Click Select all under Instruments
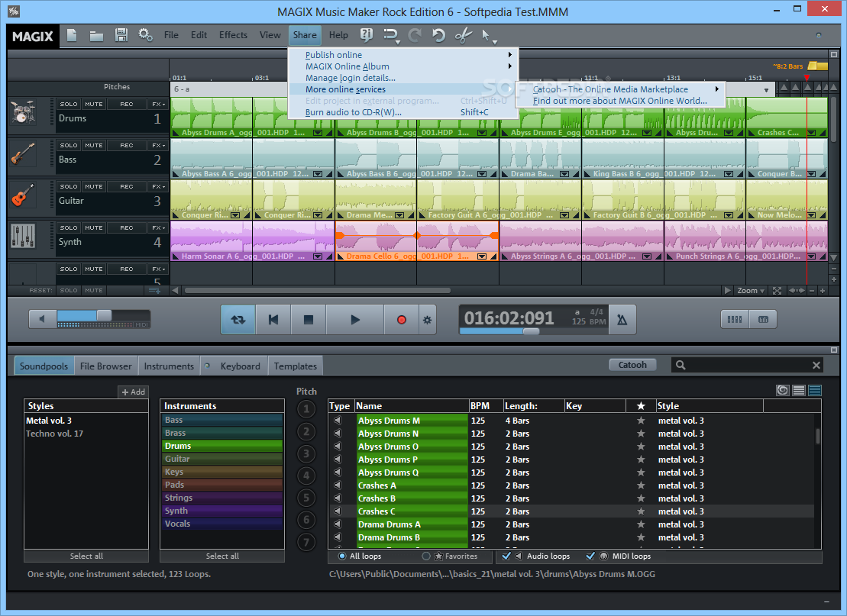Image resolution: width=847 pixels, height=616 pixels. pyautogui.click(x=222, y=556)
